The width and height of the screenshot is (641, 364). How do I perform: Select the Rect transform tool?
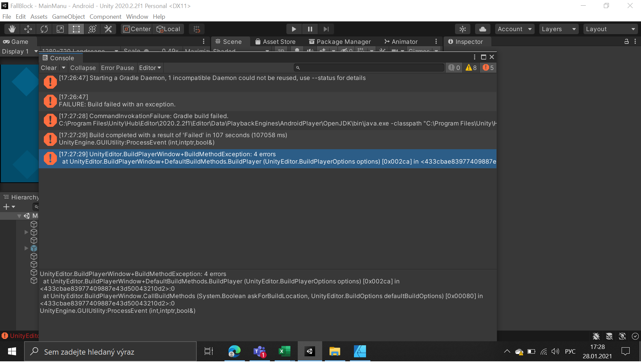click(x=76, y=29)
